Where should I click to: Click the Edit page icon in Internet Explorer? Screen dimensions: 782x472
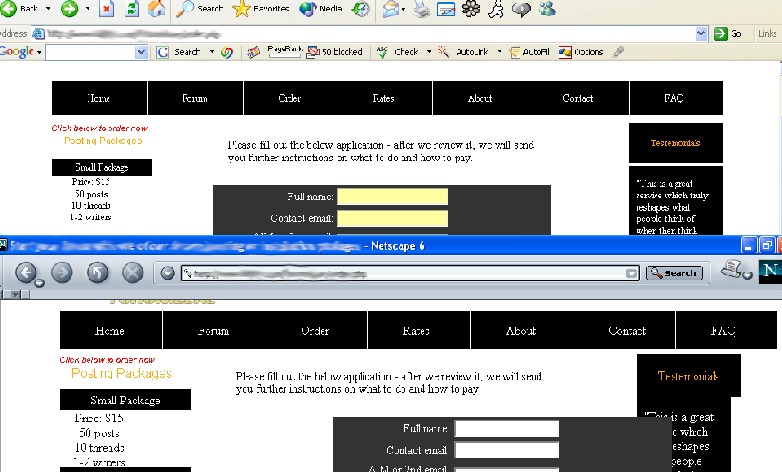(446, 8)
